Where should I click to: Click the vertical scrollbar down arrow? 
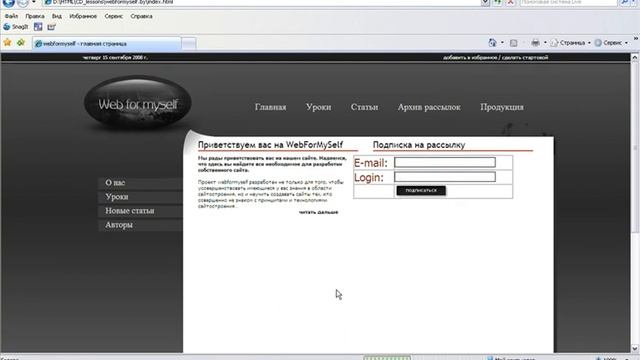pos(635,349)
